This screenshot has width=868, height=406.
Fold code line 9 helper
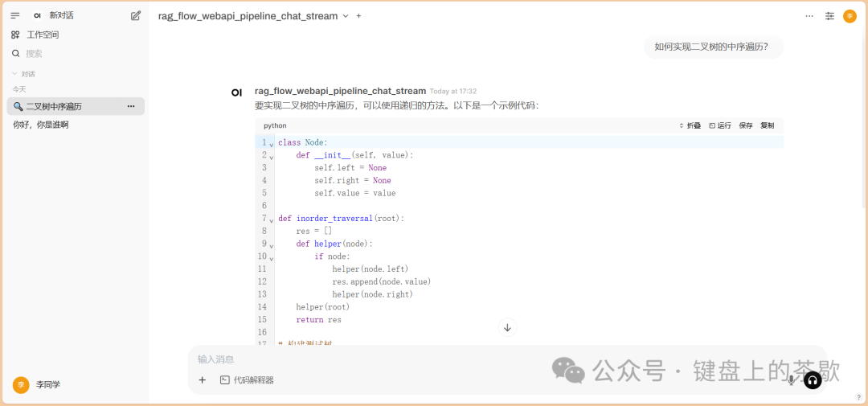[272, 245]
